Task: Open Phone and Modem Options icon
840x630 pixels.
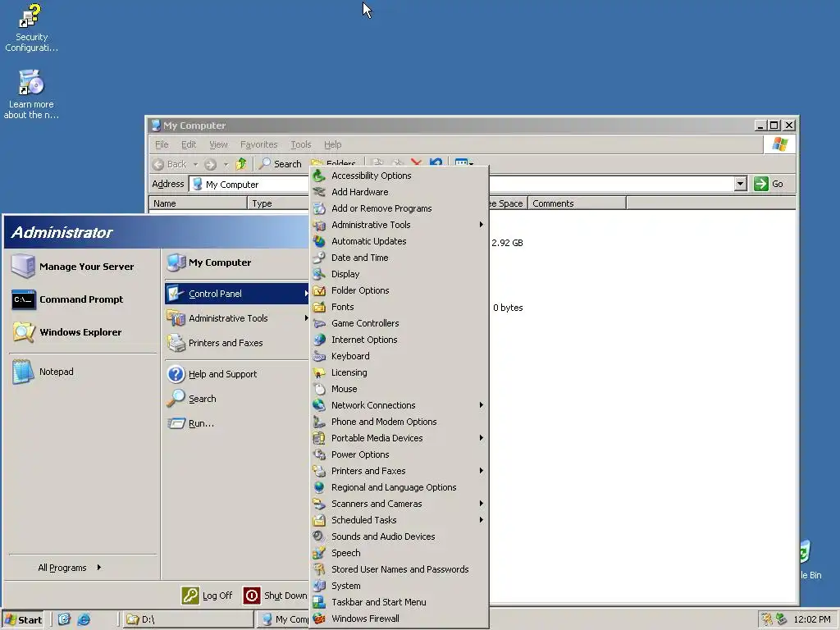Action: pyautogui.click(x=319, y=422)
